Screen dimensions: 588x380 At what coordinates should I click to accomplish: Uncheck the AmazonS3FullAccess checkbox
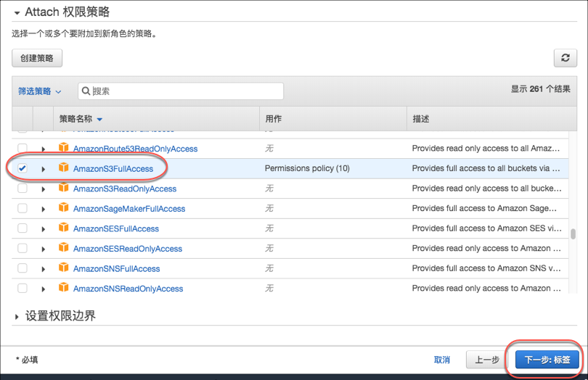(x=23, y=168)
